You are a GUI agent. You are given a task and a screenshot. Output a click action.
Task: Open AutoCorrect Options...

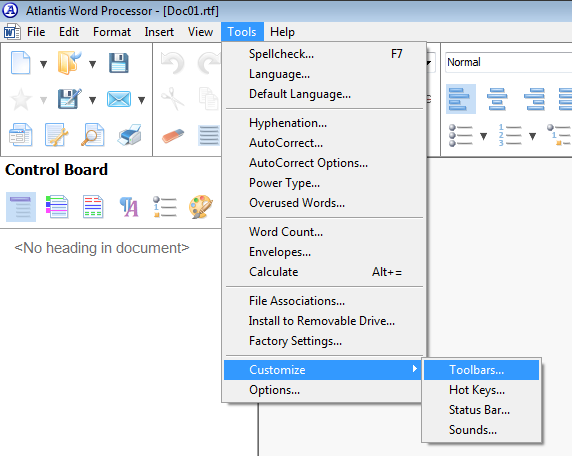coord(324,163)
